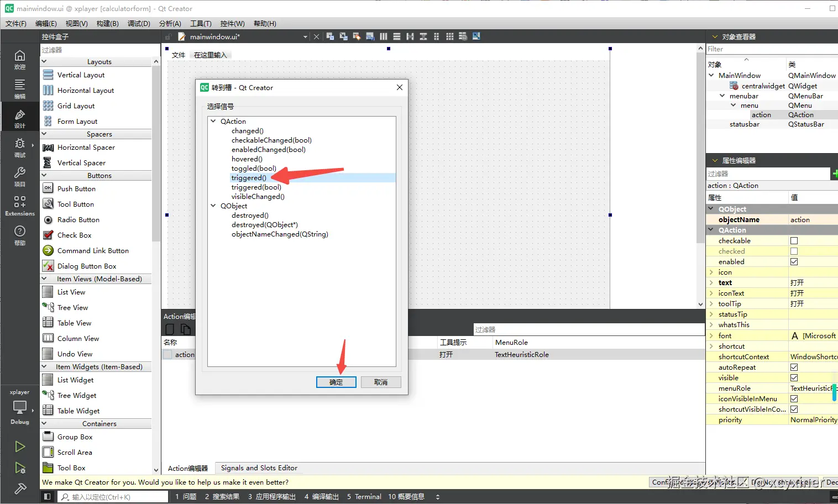Screen dimensions: 838x504
Task: Apply Lay Out Horizontally toolbar icon
Action: click(x=383, y=36)
